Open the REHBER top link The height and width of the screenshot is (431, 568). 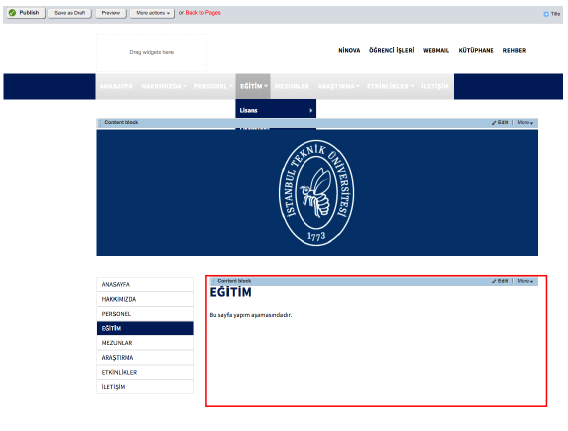pyautogui.click(x=514, y=50)
